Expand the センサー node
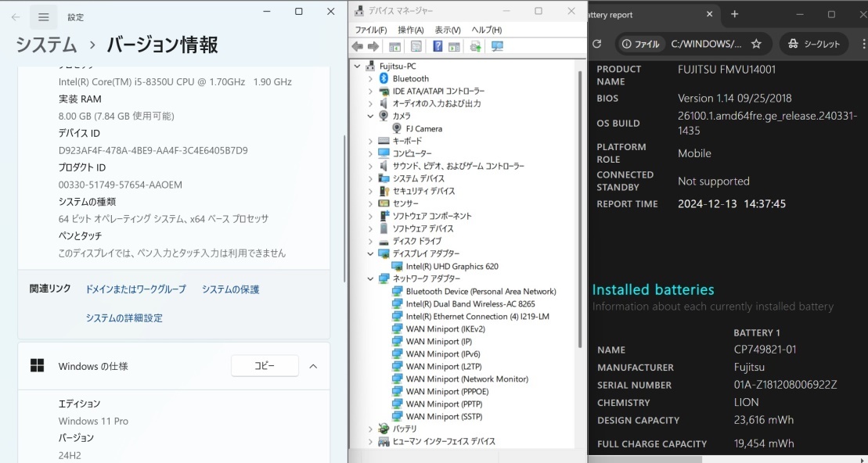Screen dimensions: 868x463 click(370, 203)
